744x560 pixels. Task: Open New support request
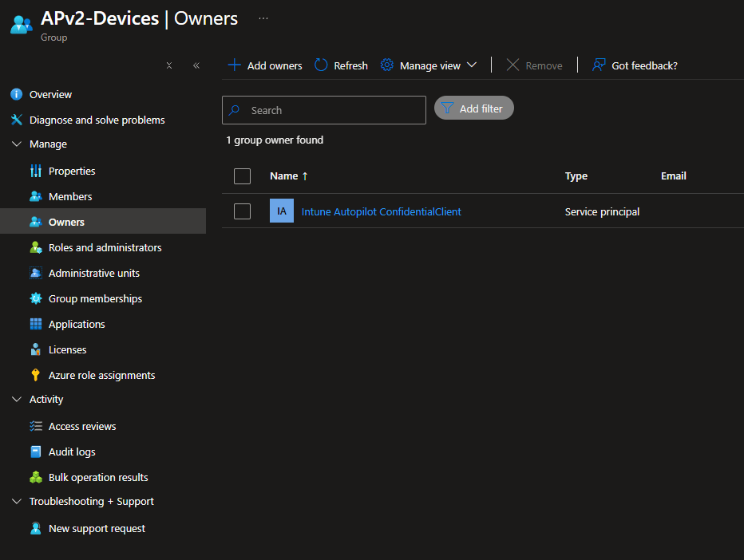(x=97, y=528)
